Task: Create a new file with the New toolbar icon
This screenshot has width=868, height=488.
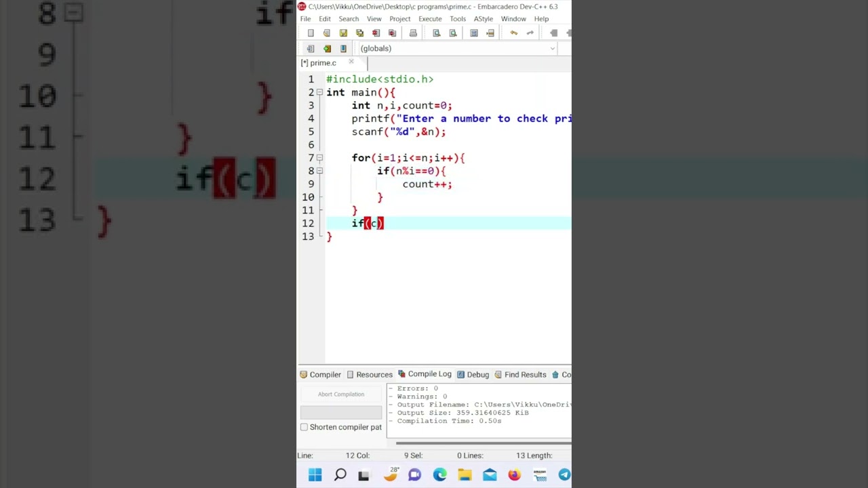Action: (311, 33)
